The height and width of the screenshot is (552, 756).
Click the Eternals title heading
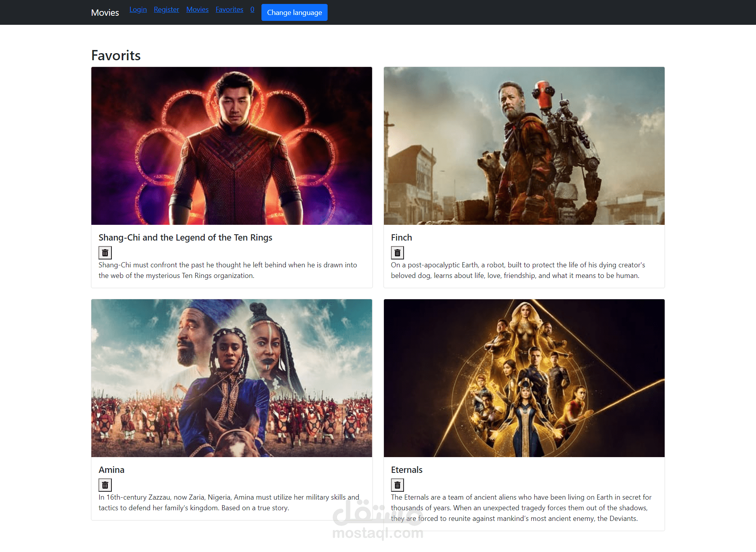[406, 470]
